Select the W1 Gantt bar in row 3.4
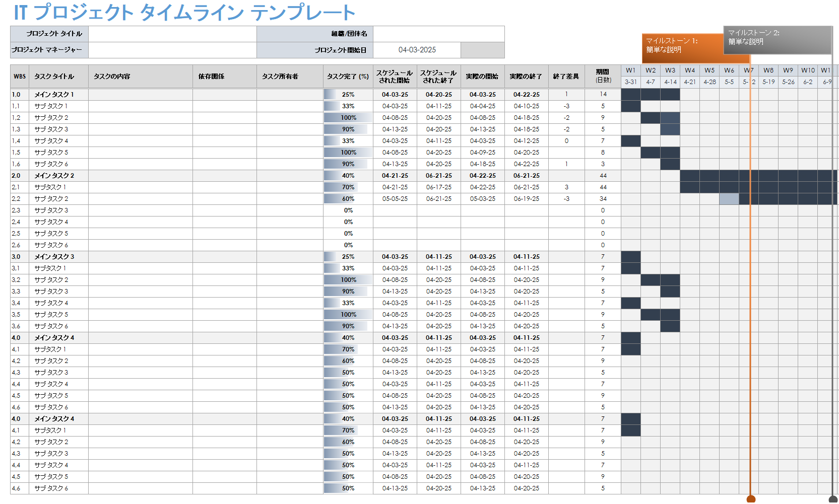The height and width of the screenshot is (504, 839). (x=631, y=303)
